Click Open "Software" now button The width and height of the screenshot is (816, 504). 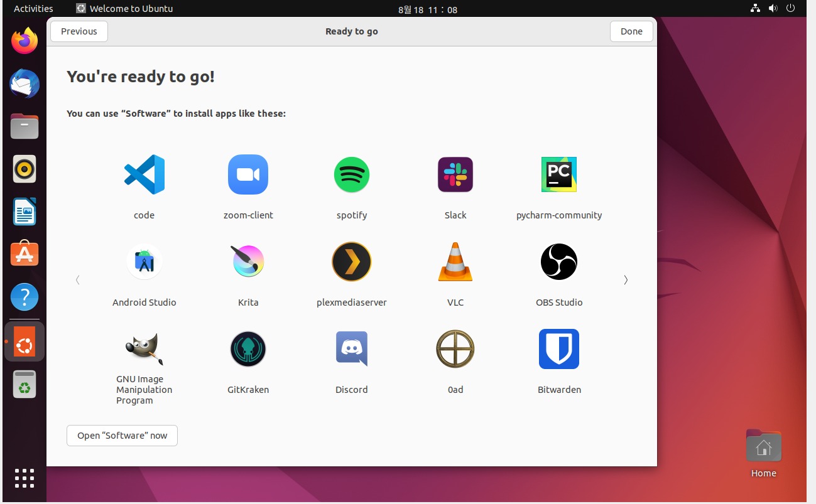click(122, 436)
